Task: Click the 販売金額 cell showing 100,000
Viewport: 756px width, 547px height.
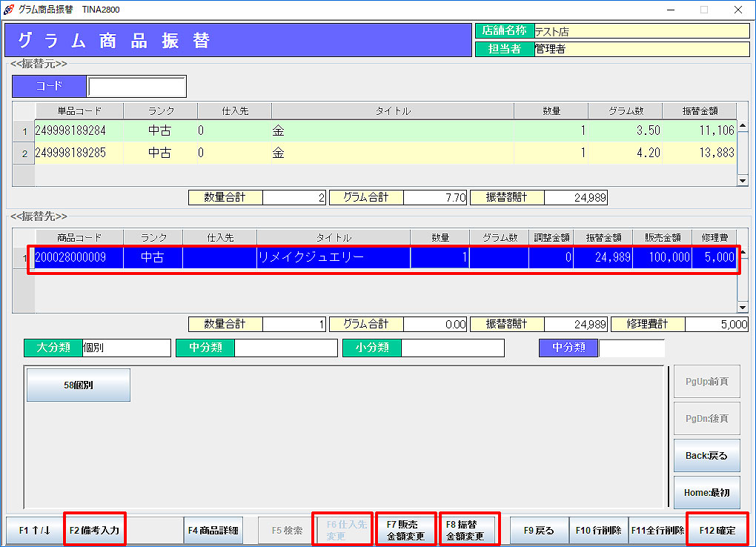Action: [664, 258]
